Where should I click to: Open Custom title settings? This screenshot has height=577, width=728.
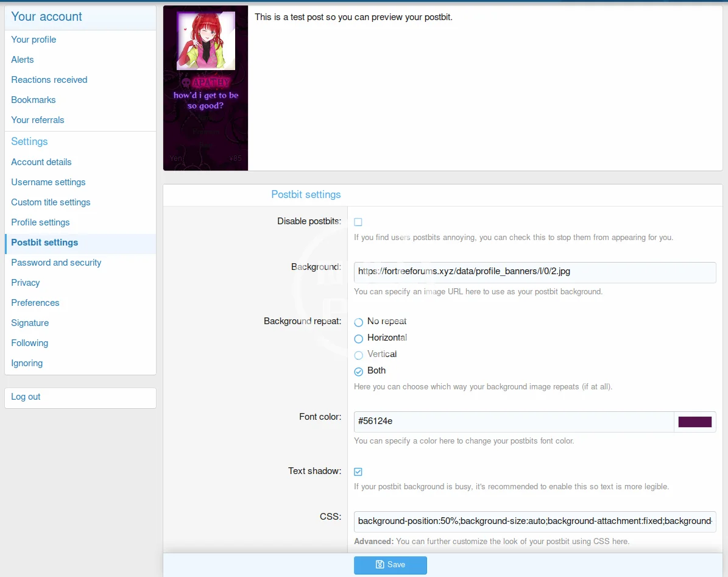[51, 202]
